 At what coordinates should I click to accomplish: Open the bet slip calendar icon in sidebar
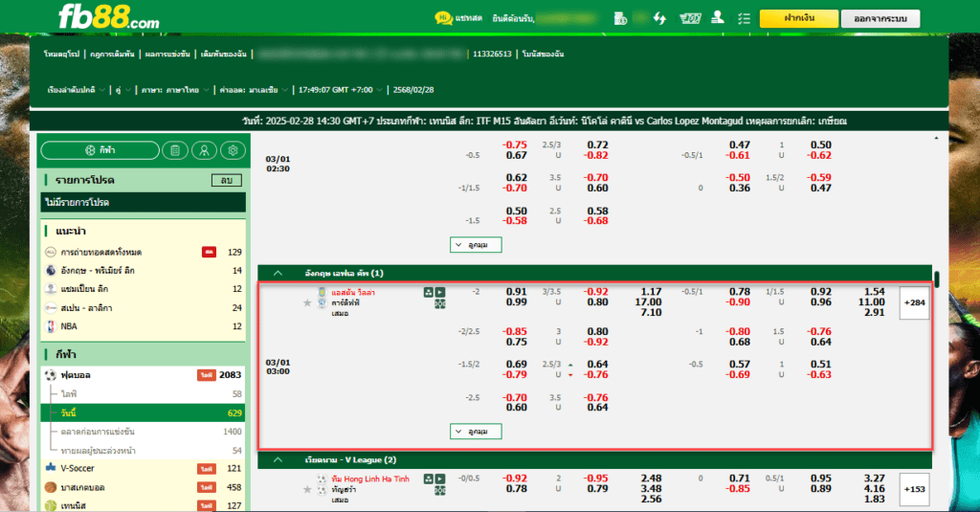[x=175, y=150]
